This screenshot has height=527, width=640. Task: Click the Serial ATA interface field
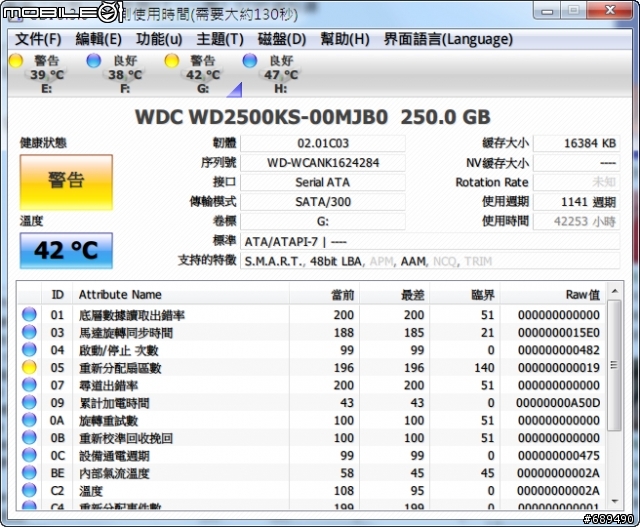[322, 182]
